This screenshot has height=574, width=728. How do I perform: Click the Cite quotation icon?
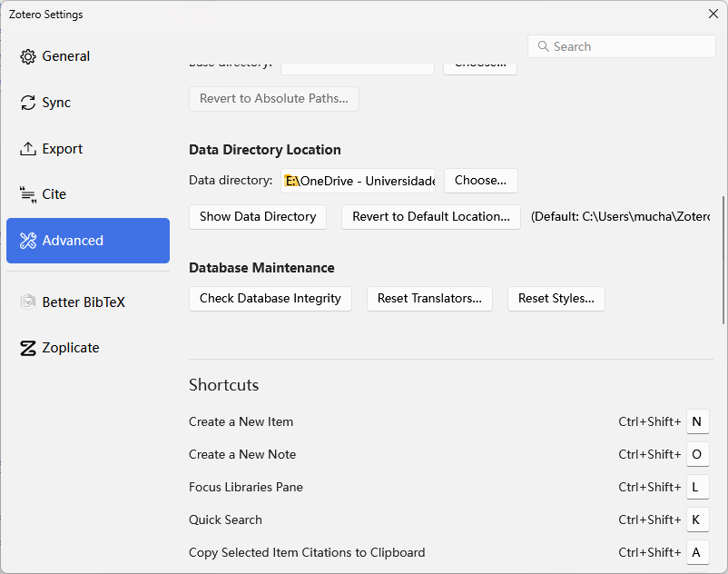(x=28, y=194)
